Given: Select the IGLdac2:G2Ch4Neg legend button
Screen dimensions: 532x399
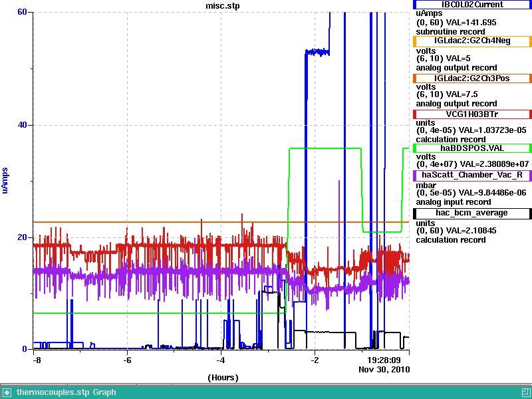Looking at the screenshot, I should pos(472,41).
